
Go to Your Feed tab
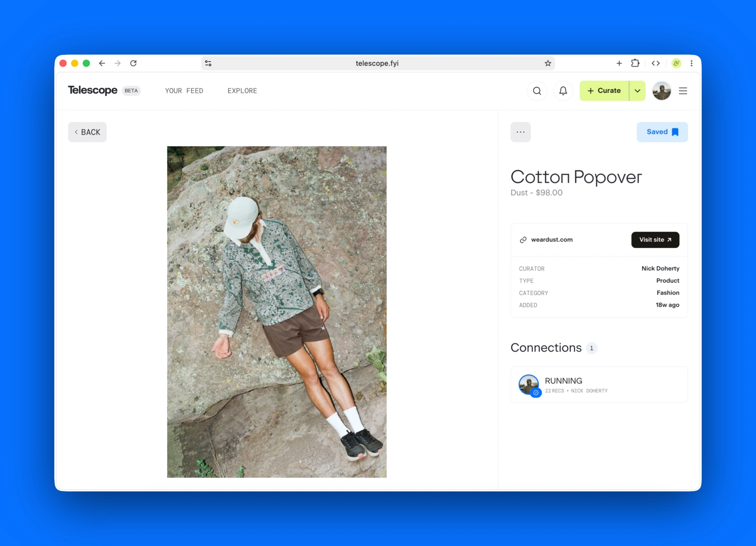(x=184, y=91)
